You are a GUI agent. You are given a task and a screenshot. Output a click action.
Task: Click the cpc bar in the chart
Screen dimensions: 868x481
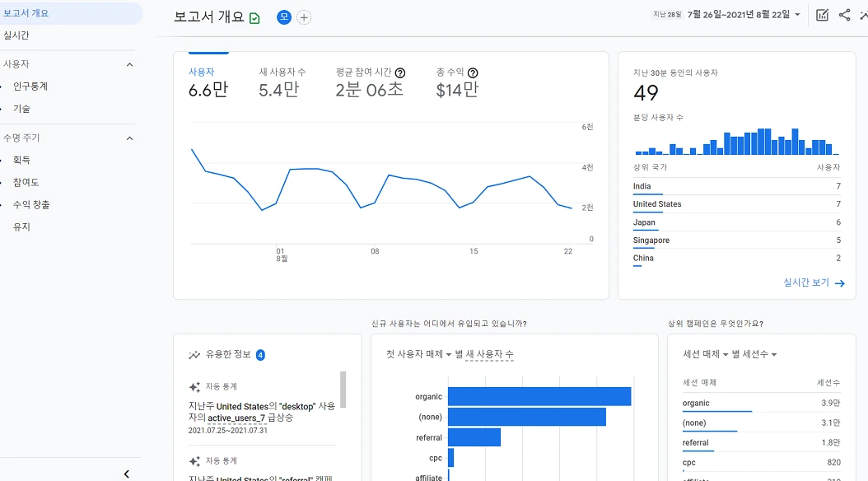pos(450,458)
